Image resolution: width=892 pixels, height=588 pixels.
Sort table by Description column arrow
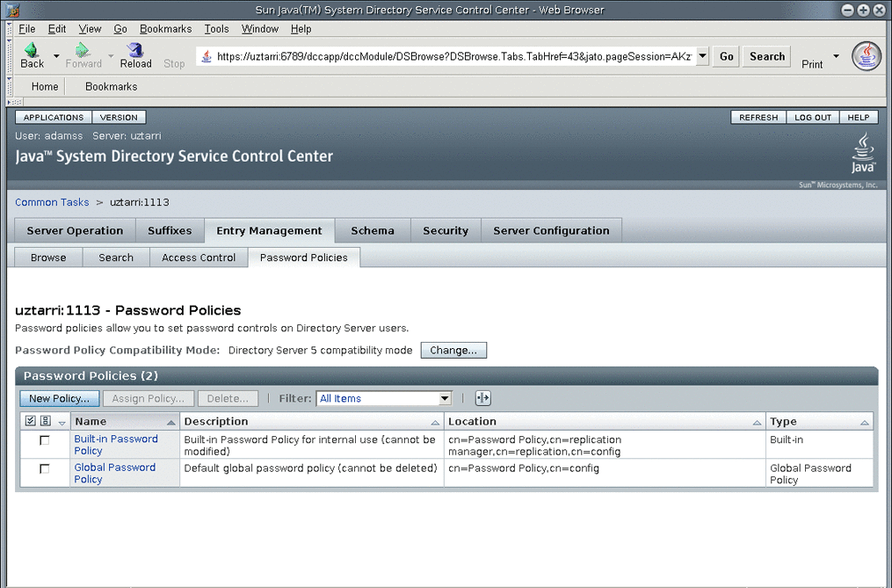pos(435,423)
